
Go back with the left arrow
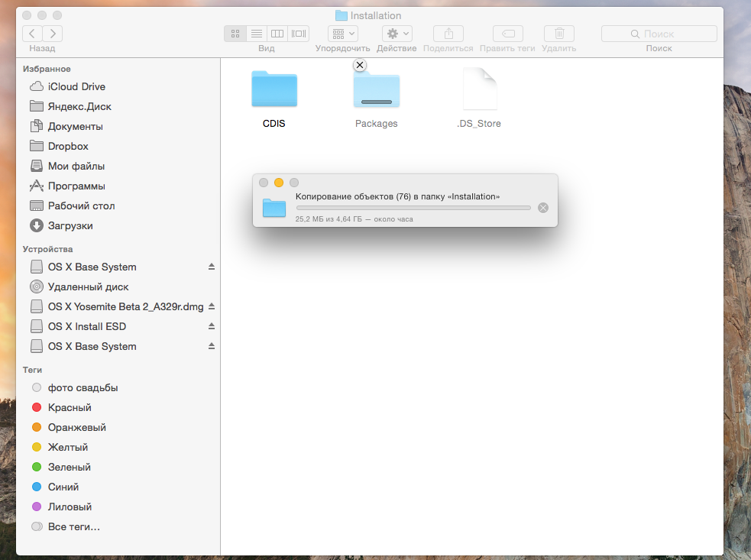(x=33, y=34)
